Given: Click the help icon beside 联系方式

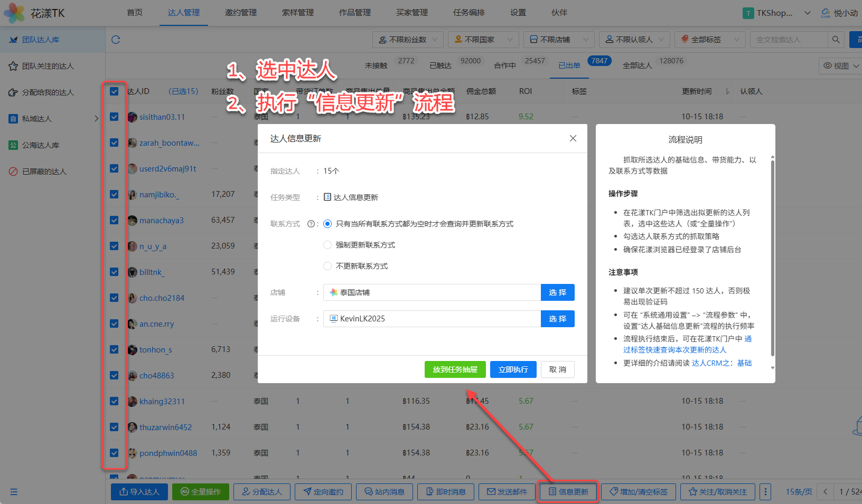Looking at the screenshot, I should (x=311, y=224).
